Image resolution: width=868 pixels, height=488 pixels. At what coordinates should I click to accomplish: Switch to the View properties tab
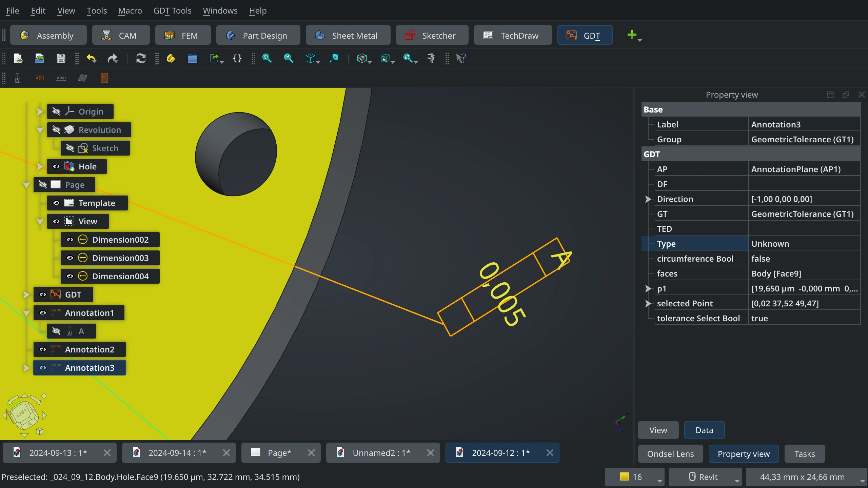[658, 430]
